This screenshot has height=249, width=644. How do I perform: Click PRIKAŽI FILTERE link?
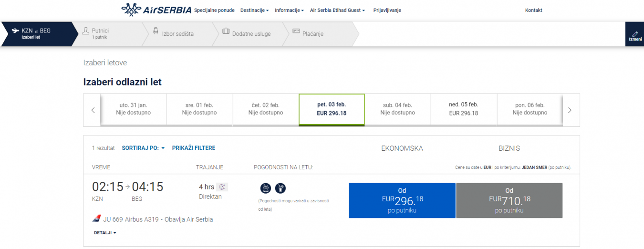point(194,148)
